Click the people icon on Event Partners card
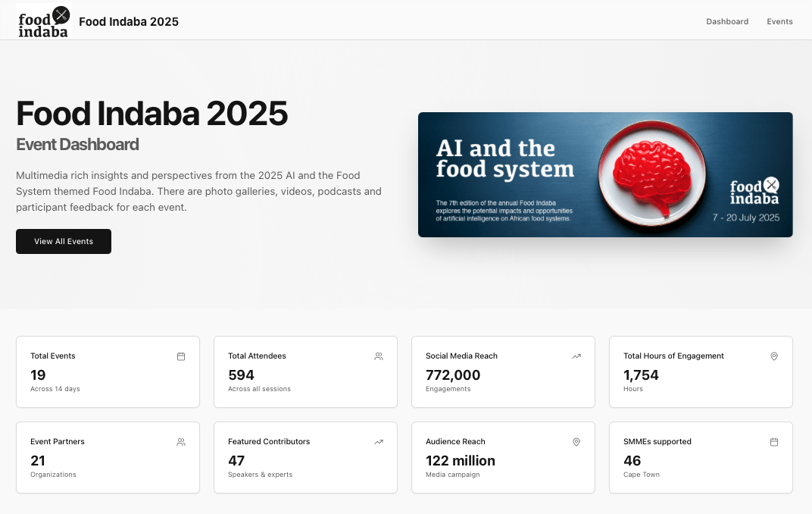 181,442
